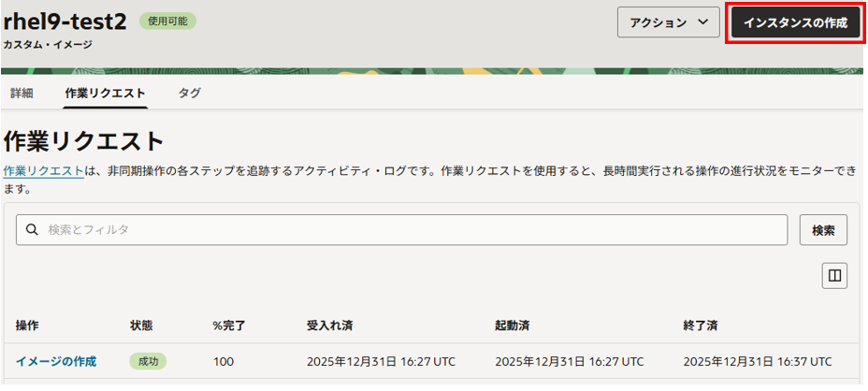868x391 pixels.
Task: Click the 操作 column header
Action: click(x=27, y=326)
